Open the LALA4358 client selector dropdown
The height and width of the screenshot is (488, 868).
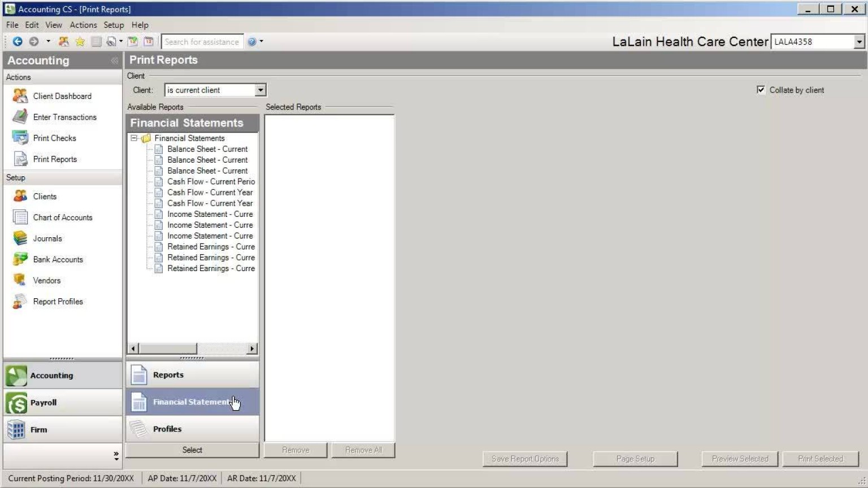(x=859, y=42)
